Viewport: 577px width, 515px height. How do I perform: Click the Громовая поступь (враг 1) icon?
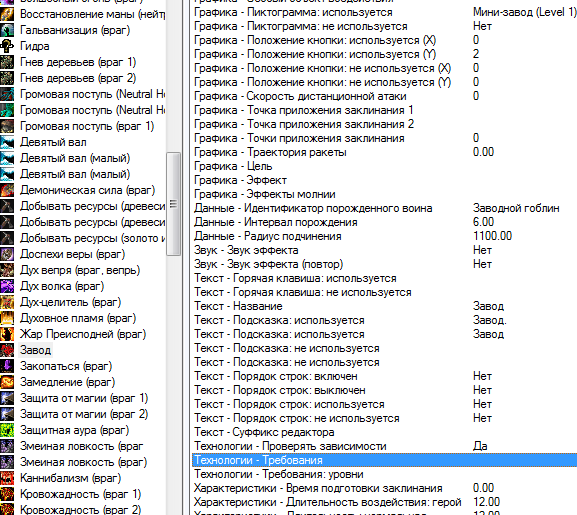7,126
